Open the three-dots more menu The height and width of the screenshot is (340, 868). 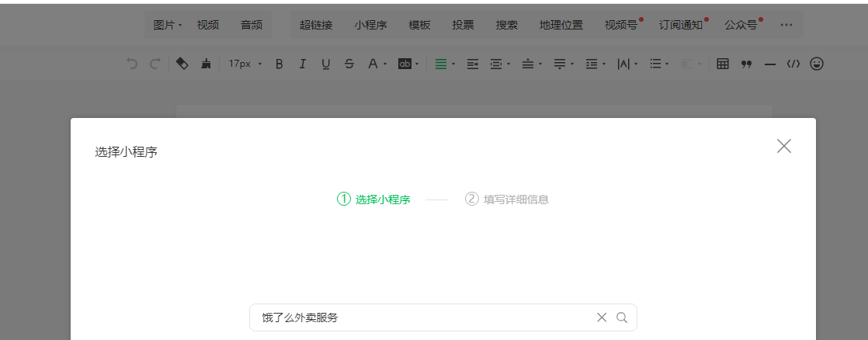(786, 25)
